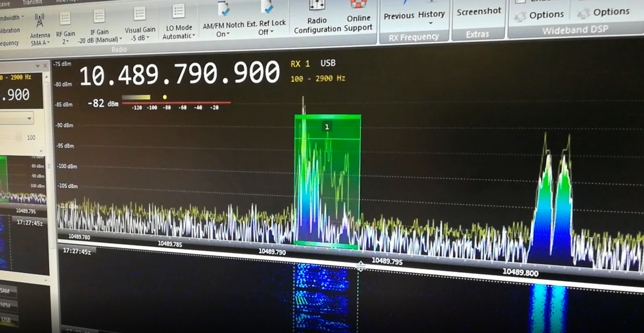The image size is (644, 333).
Task: Click the 17:27:45z waterfall timestamp in main view
Action: click(x=77, y=251)
